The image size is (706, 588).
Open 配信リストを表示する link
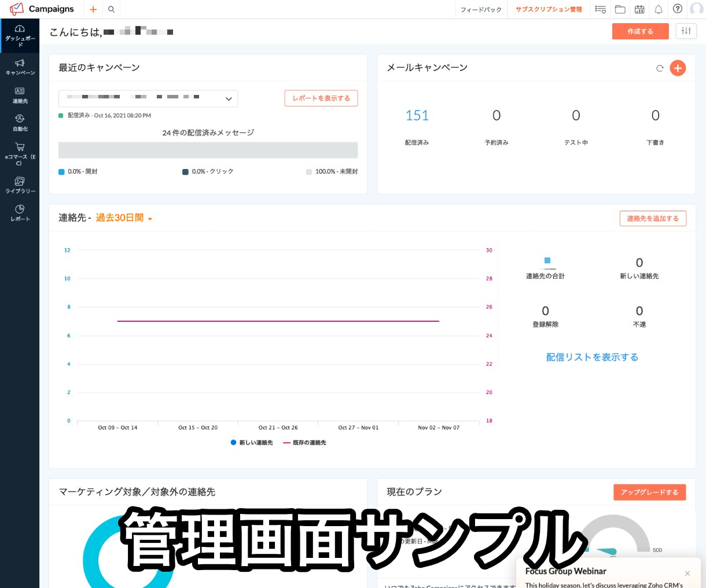pos(592,357)
